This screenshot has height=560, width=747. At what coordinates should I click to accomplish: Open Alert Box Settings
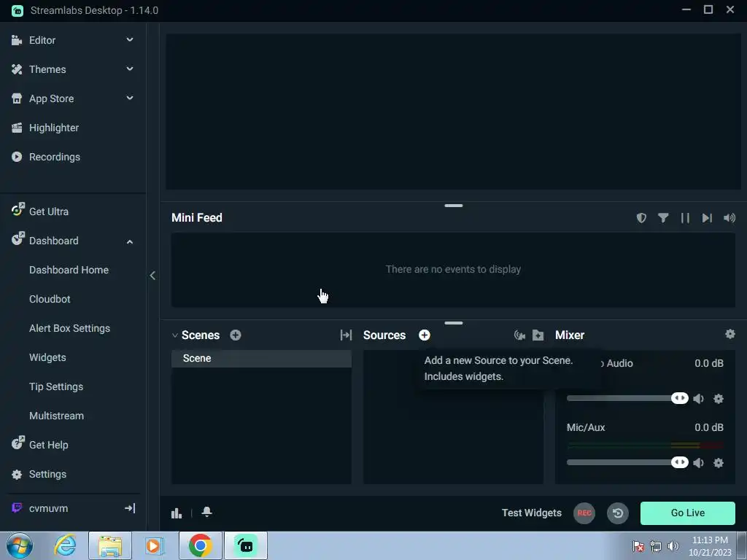69,328
